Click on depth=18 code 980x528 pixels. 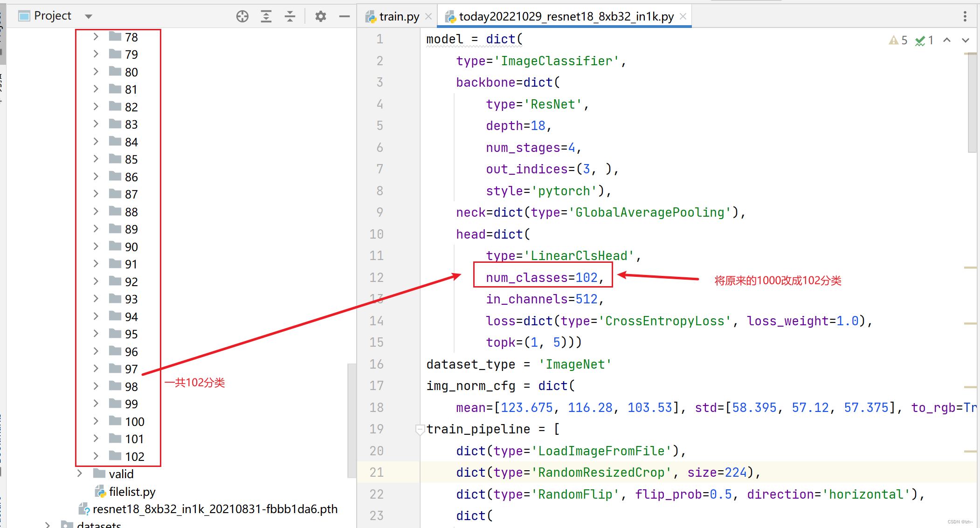point(518,126)
